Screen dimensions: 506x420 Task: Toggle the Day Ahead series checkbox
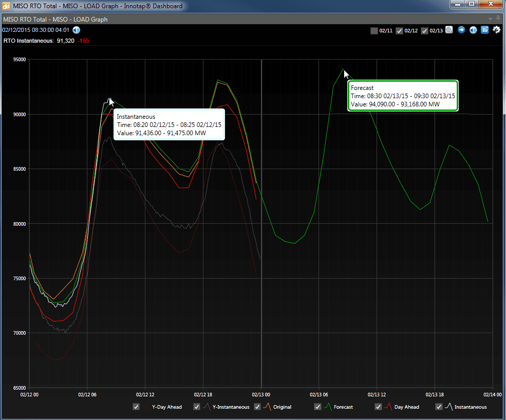click(x=378, y=407)
